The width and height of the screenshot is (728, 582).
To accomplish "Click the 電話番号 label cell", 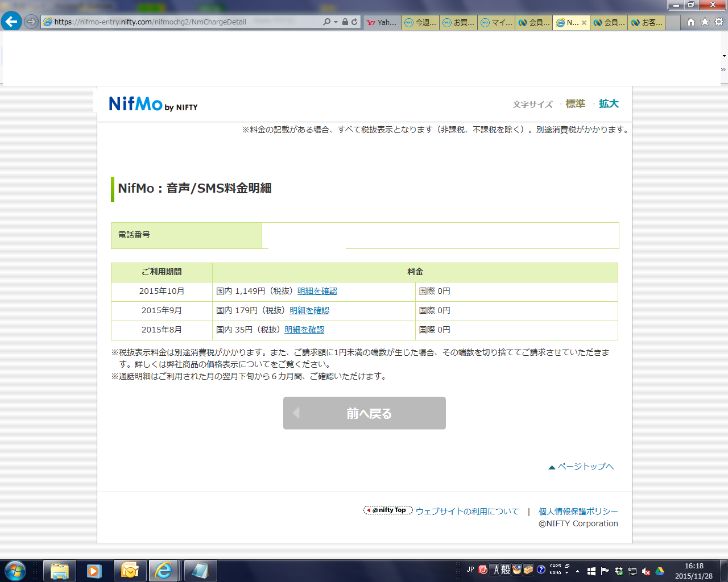I will pyautogui.click(x=187, y=235).
